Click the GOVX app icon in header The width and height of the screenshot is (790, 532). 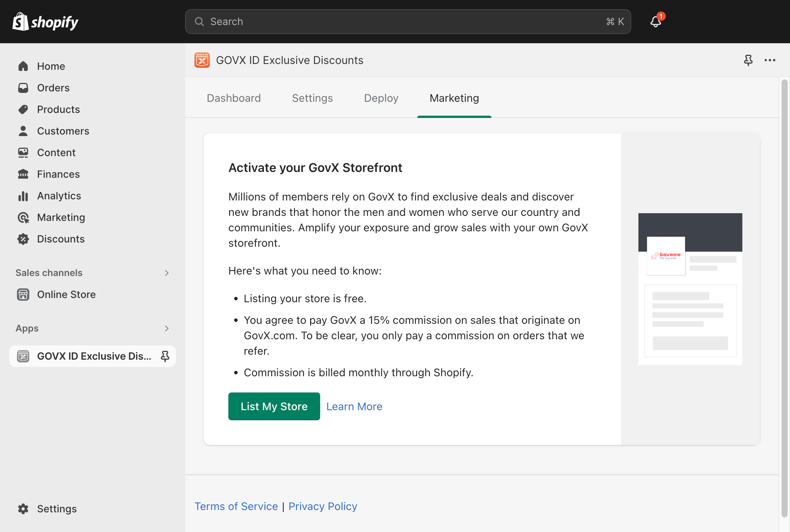point(202,60)
